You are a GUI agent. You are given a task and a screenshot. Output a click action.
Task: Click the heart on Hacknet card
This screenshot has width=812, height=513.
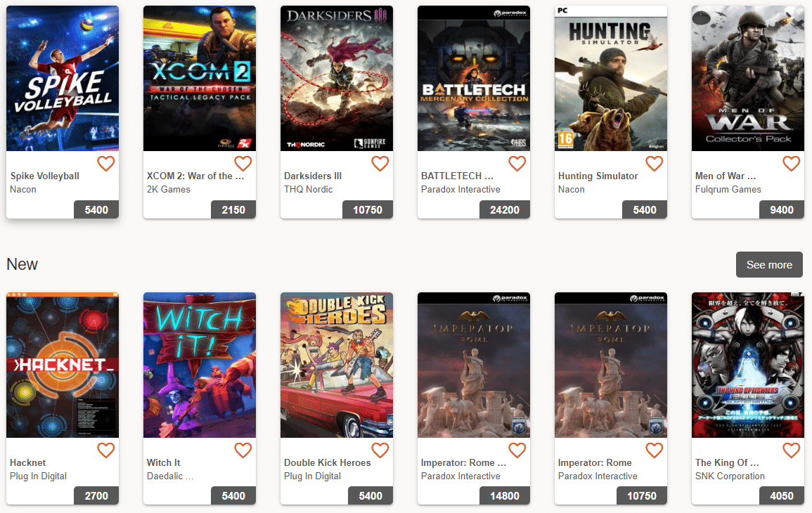(x=106, y=450)
